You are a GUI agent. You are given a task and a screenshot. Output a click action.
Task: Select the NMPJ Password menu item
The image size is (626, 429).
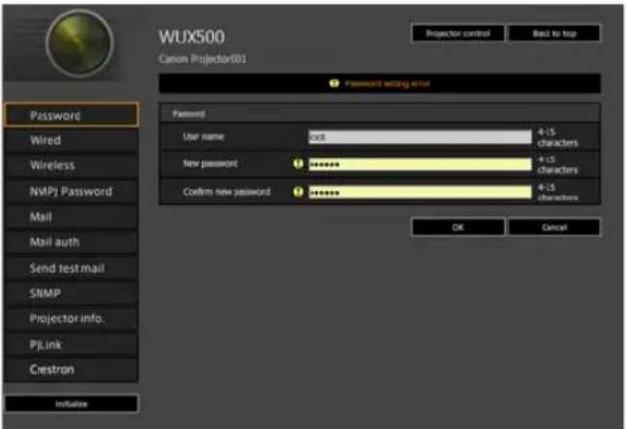[71, 192]
